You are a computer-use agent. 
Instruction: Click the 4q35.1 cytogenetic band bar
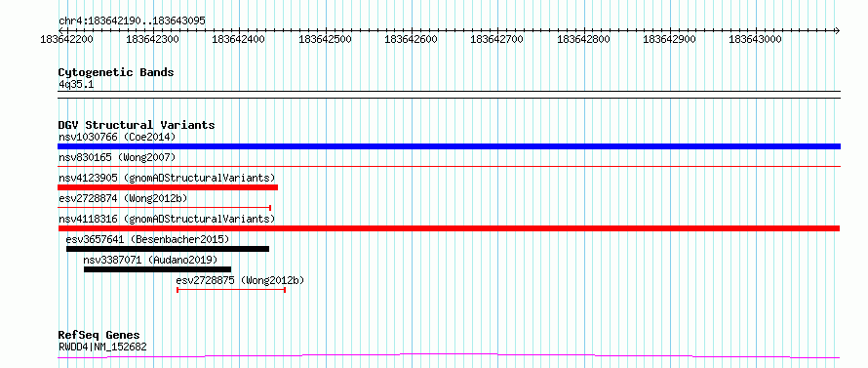(x=449, y=95)
